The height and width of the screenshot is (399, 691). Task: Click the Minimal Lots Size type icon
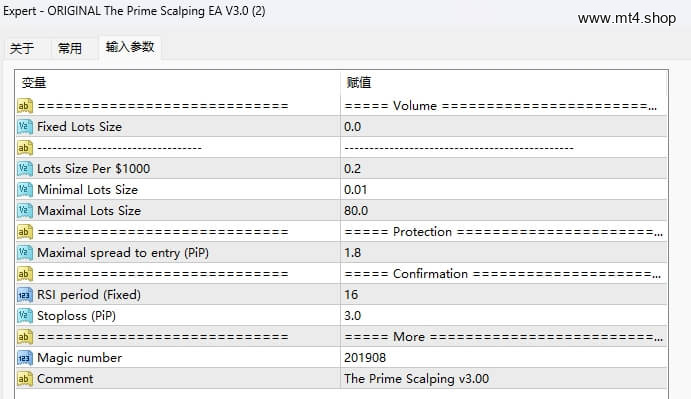point(25,190)
